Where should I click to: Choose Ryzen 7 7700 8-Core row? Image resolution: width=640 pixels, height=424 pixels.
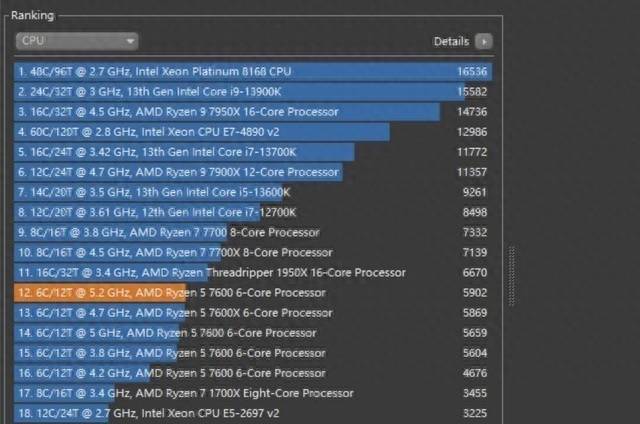pos(253,232)
